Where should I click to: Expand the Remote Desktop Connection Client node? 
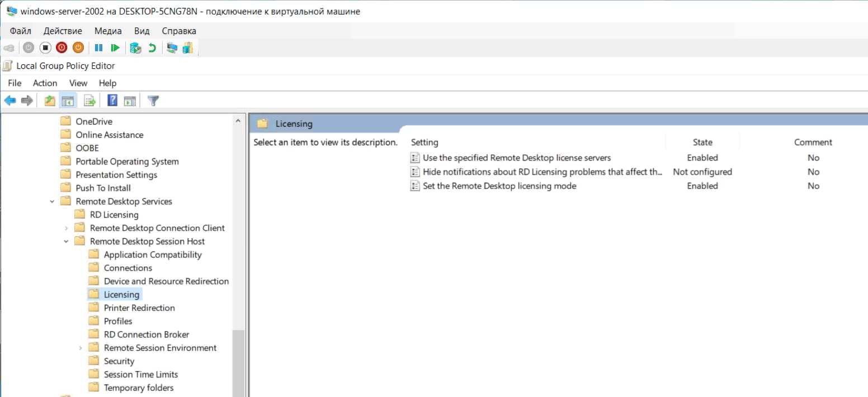click(66, 228)
